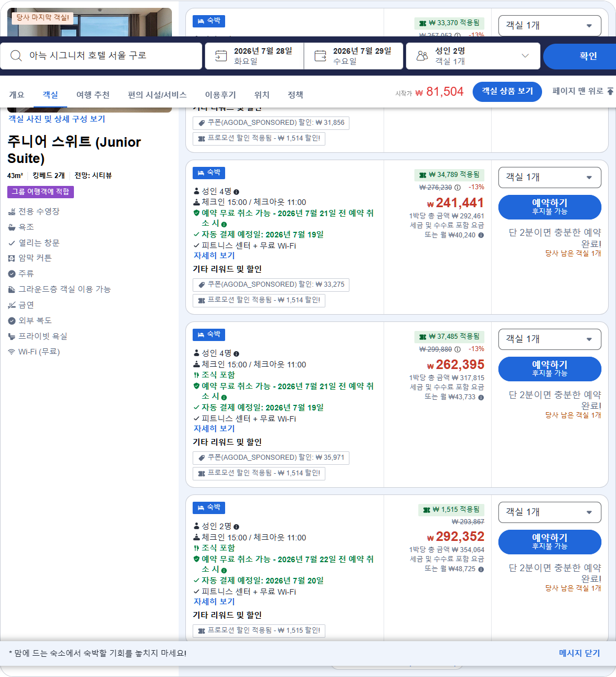Open topmost 객실 1개 dropdown
Viewport: 616px width, 677px height.
[550, 25]
